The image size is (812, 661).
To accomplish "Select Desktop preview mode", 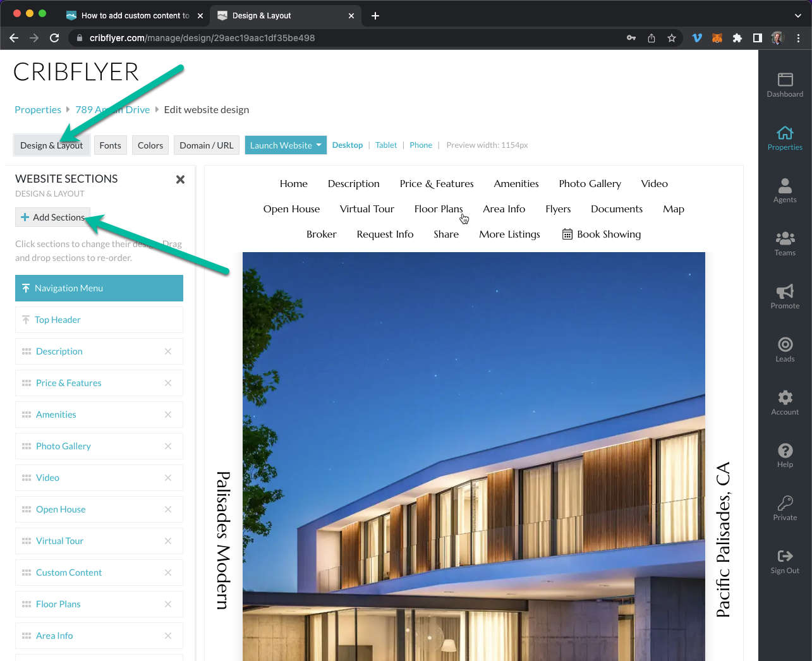I will [348, 145].
